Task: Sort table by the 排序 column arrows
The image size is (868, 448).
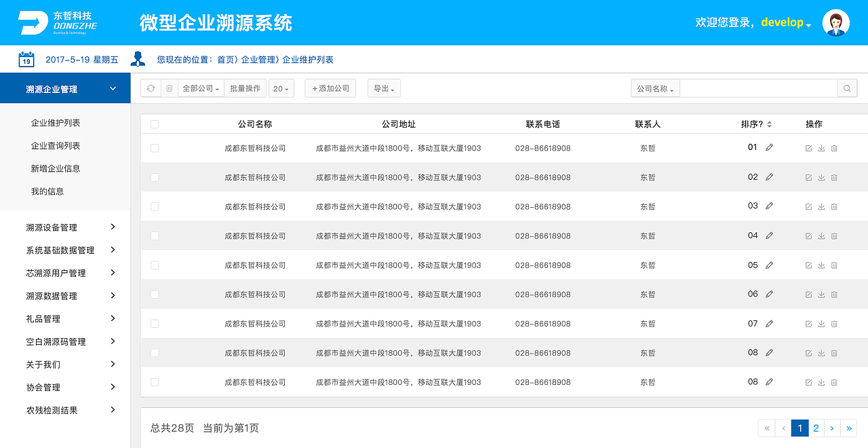Action: pyautogui.click(x=770, y=125)
